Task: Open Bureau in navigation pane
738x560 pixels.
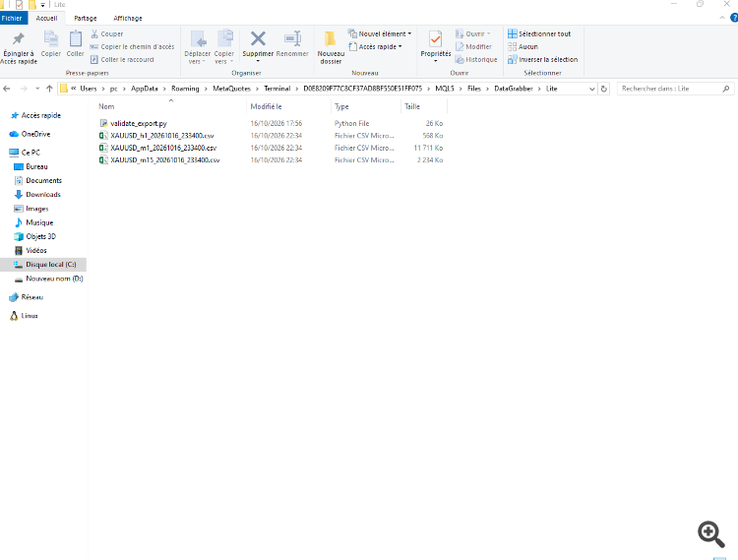Action: tap(31, 166)
